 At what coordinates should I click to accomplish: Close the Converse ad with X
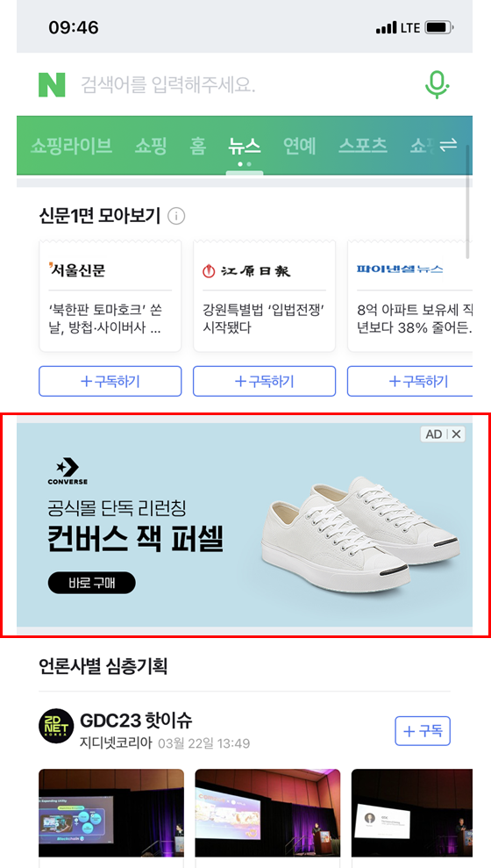[x=456, y=434]
